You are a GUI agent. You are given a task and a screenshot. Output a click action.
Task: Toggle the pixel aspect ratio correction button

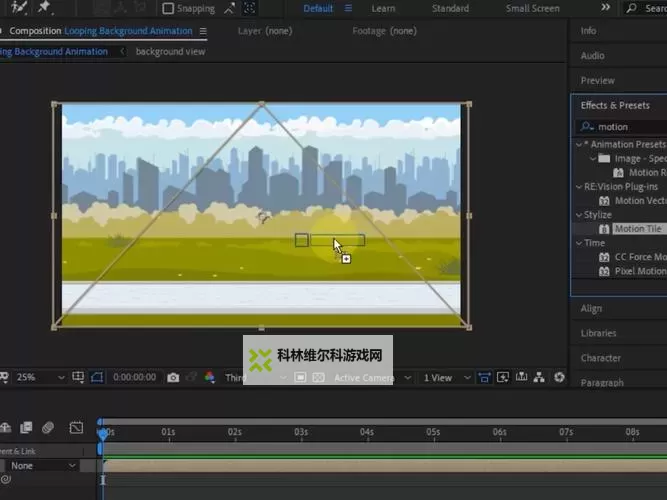[x=484, y=378]
